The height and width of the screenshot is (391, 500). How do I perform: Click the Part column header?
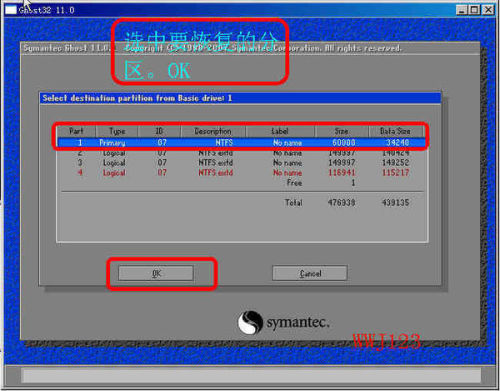76,131
